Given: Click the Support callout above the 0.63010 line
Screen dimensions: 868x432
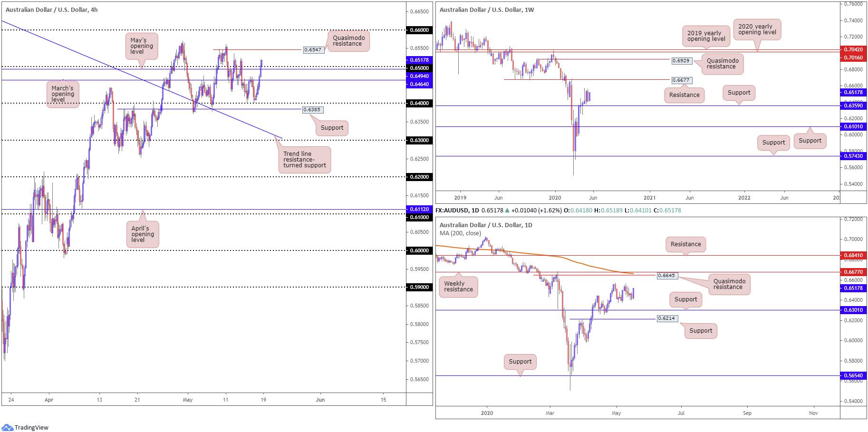Looking at the screenshot, I should pyautogui.click(x=685, y=299).
